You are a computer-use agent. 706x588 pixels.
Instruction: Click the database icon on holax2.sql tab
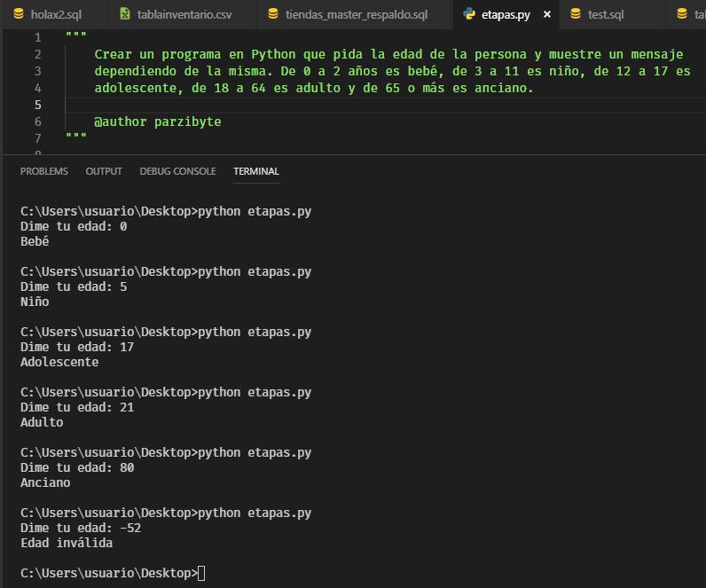tap(19, 14)
